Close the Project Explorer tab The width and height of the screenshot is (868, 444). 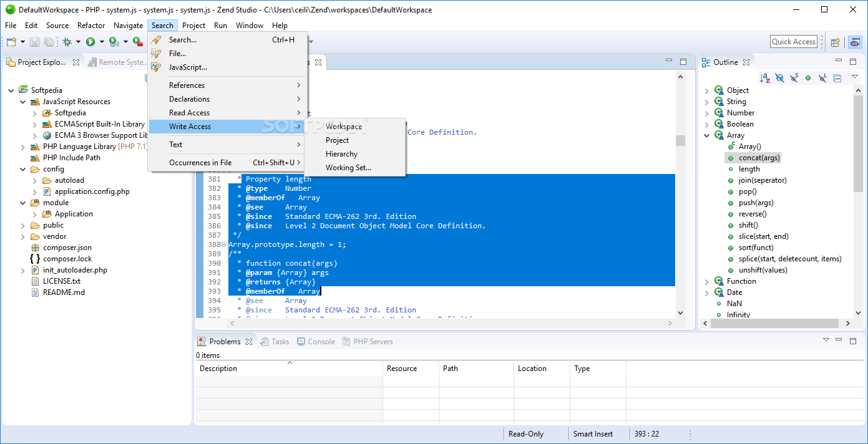click(76, 62)
